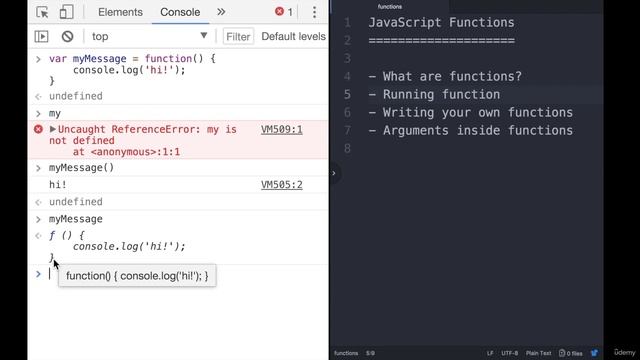Click the blue squirrel update icon
This screenshot has height=360, width=640.
pyautogui.click(x=594, y=353)
